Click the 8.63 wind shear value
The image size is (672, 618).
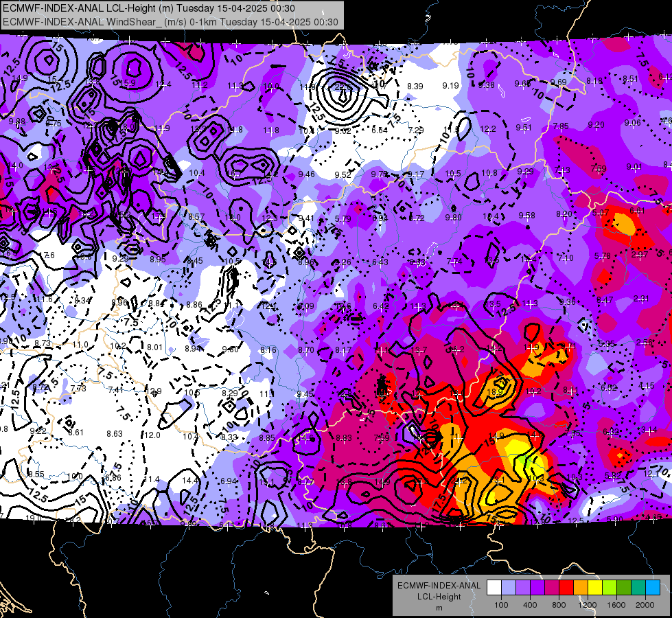click(x=115, y=433)
